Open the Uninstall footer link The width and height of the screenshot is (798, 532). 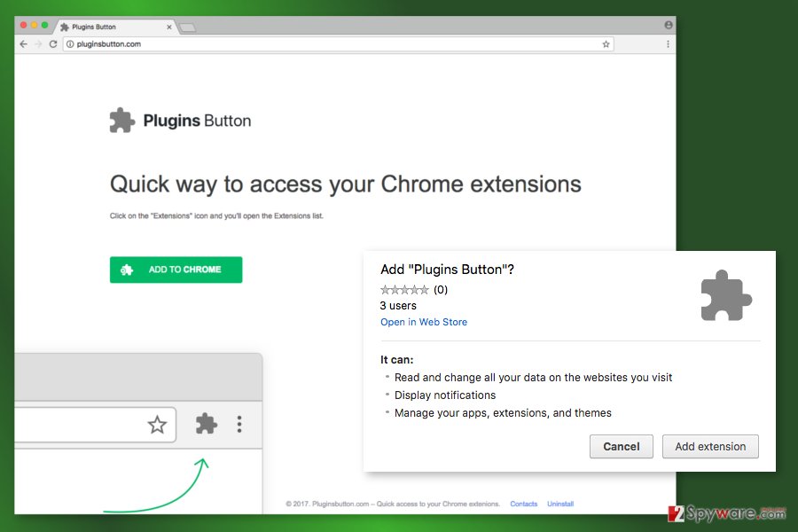coord(560,504)
